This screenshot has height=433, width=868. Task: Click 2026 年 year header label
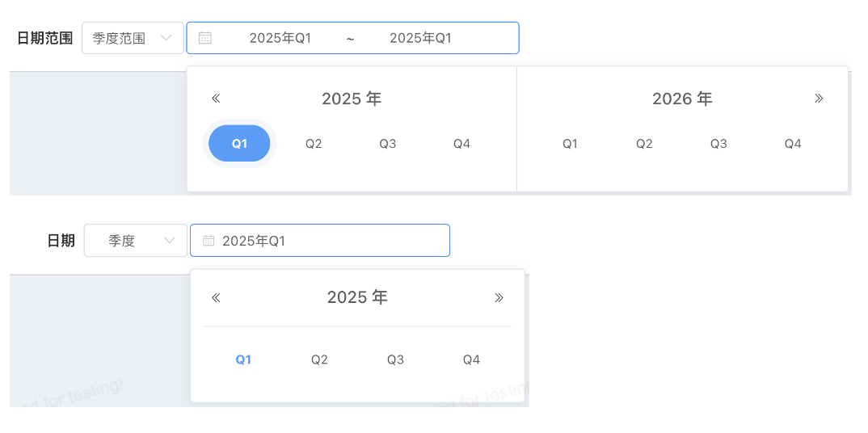pyautogui.click(x=682, y=99)
